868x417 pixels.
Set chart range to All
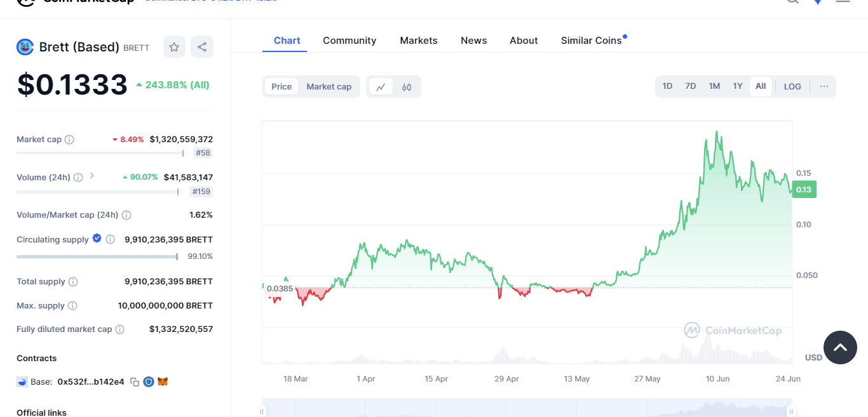pyautogui.click(x=761, y=86)
